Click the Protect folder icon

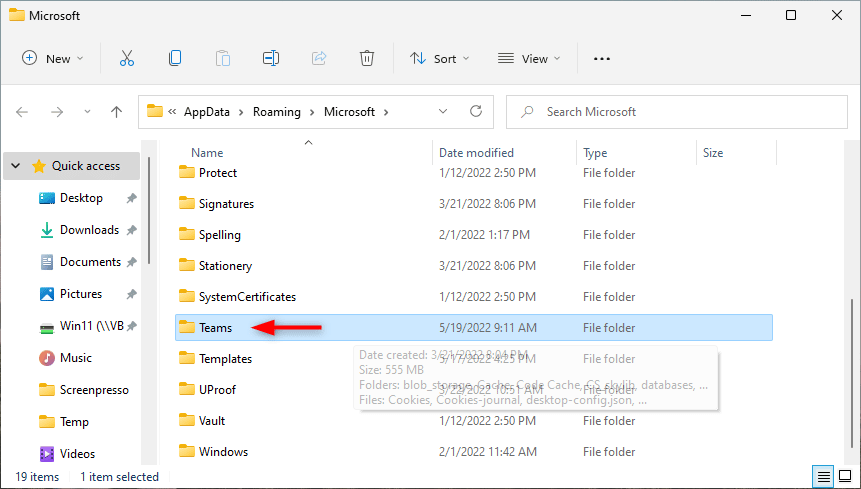pos(187,172)
